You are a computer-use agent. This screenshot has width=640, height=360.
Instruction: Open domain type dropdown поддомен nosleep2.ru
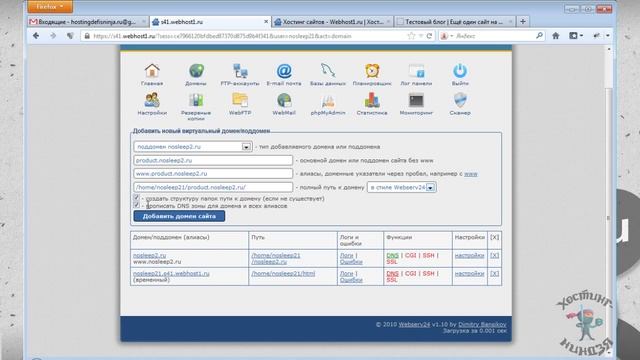193,147
